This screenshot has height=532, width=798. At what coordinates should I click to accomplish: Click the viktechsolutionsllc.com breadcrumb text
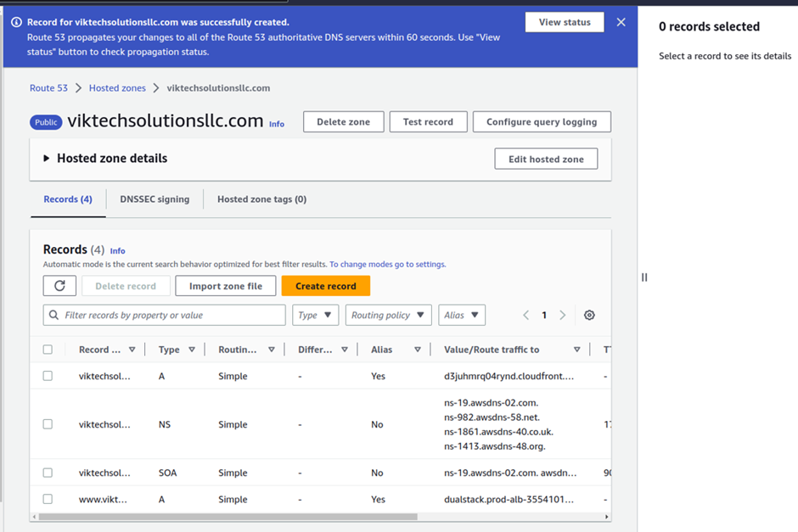pos(218,88)
